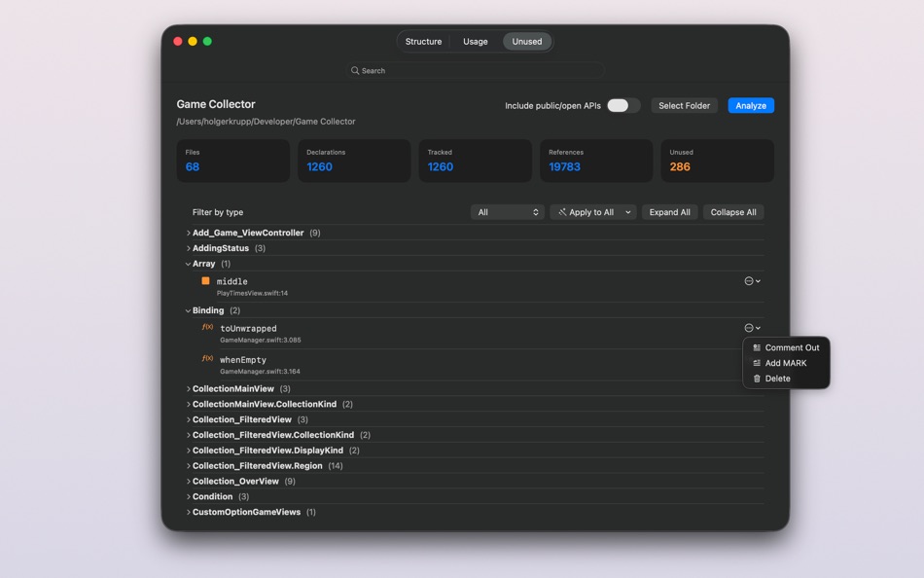The width and height of the screenshot is (924, 578).
Task: Click the f(x) symbol beside toUnwrapped
Action: click(207, 328)
